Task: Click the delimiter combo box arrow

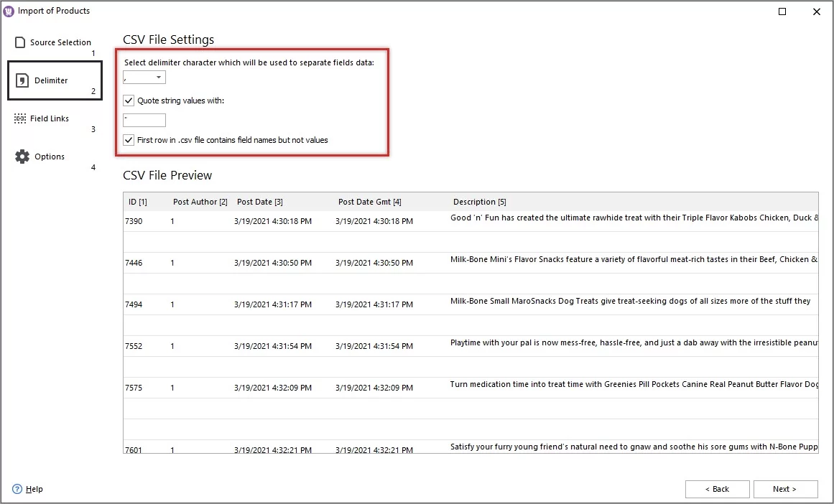Action: pos(159,77)
